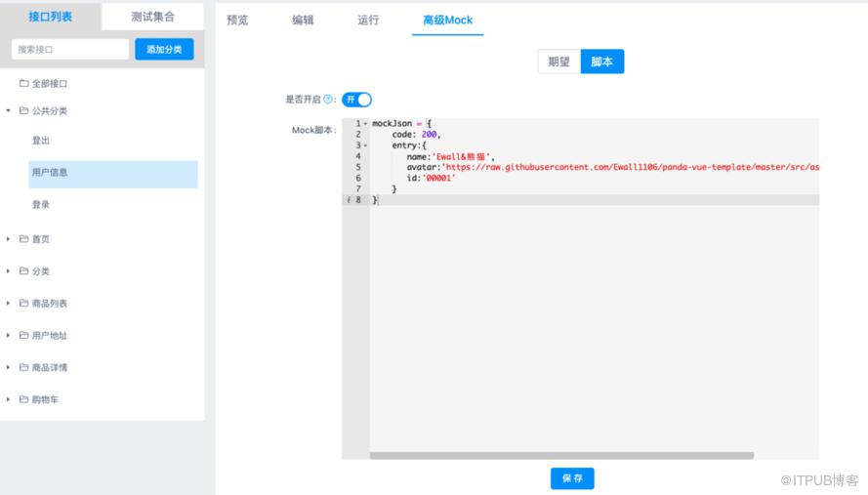Switch to the 接口列表 tab

click(51, 17)
